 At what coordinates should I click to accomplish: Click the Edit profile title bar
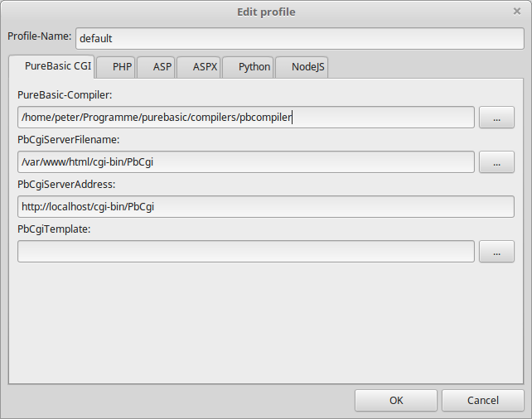[x=266, y=12]
